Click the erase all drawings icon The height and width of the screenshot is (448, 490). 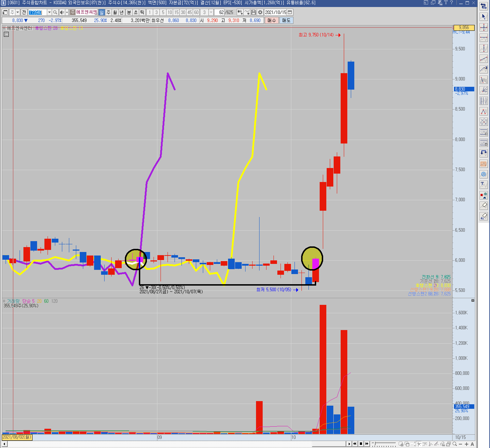point(484,216)
